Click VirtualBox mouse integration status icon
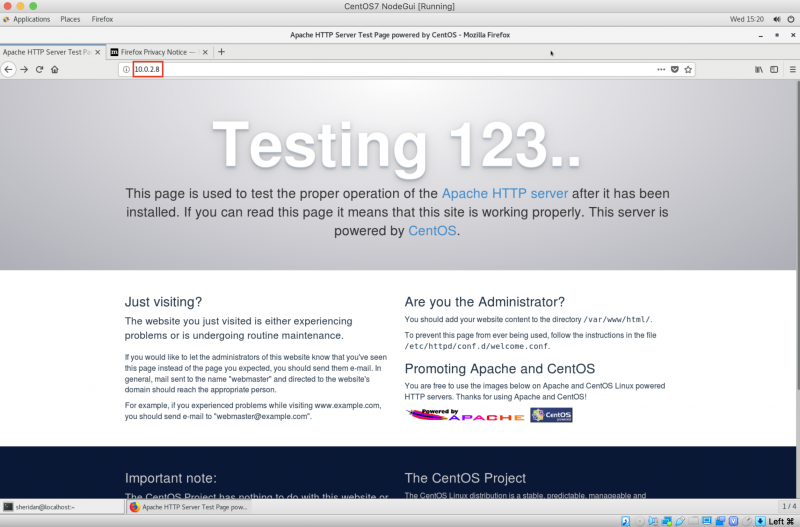Image resolution: width=800 pixels, height=527 pixels. [747, 521]
